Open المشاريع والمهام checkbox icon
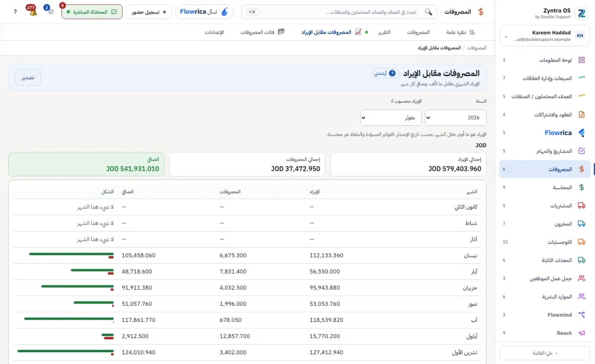The image size is (595, 364). click(581, 151)
